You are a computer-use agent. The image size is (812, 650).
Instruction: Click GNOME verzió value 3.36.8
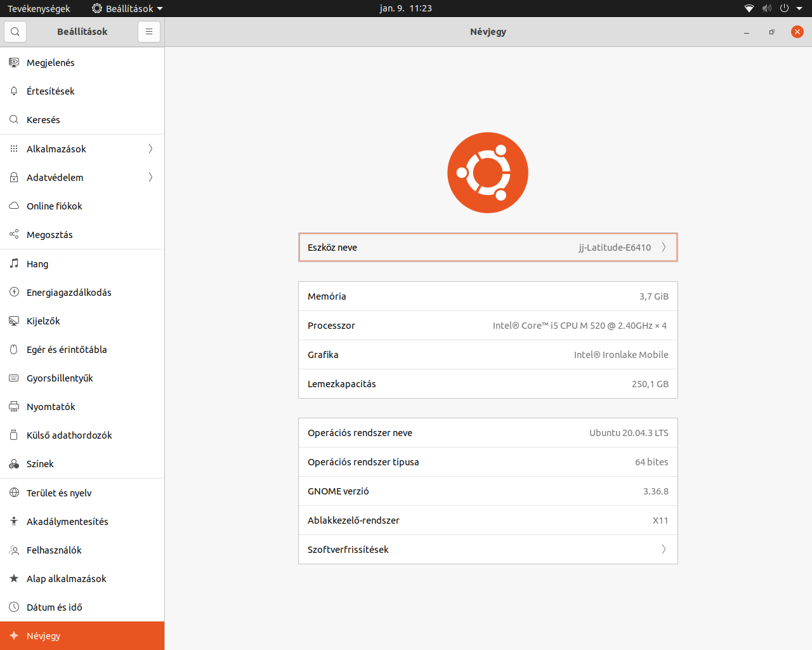tap(656, 491)
